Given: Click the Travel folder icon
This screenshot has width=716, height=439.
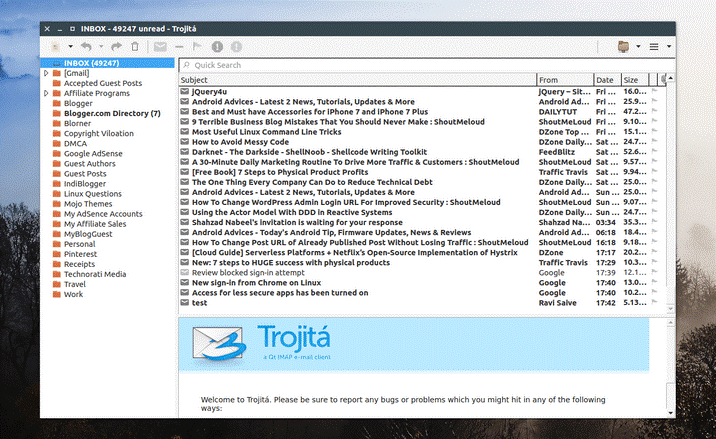Looking at the screenshot, I should (57, 284).
